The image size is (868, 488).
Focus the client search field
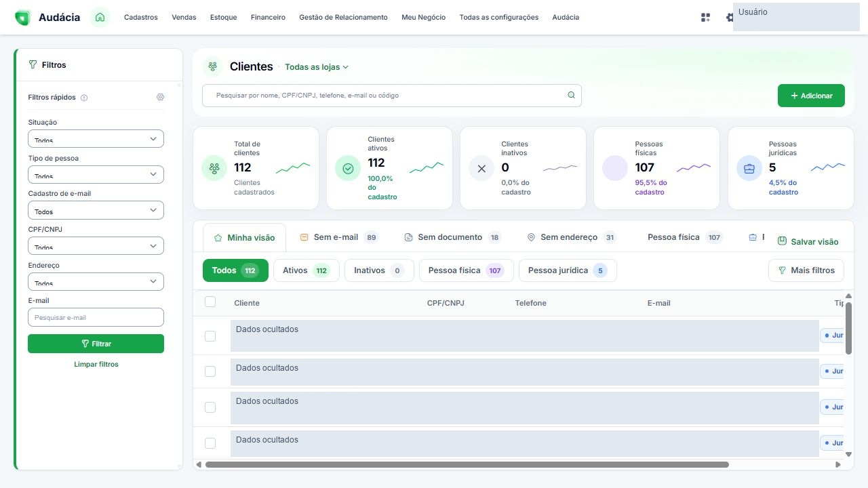(392, 96)
